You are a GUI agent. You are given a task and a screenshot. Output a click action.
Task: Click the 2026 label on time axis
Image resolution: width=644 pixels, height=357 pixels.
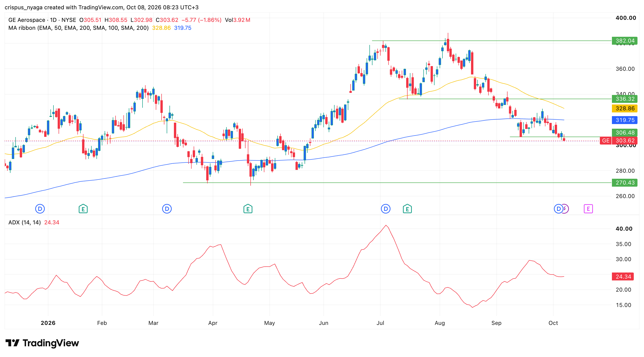tap(48, 323)
